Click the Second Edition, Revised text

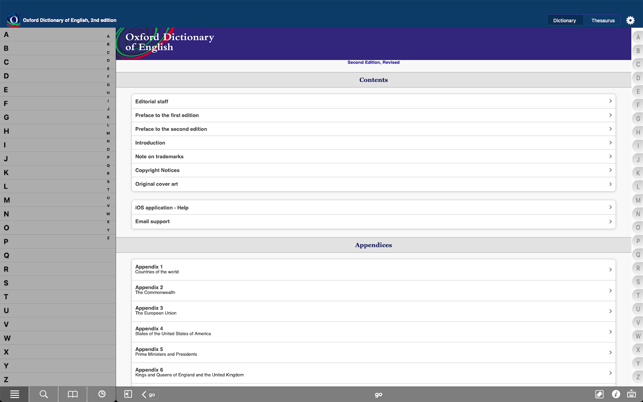pos(373,62)
